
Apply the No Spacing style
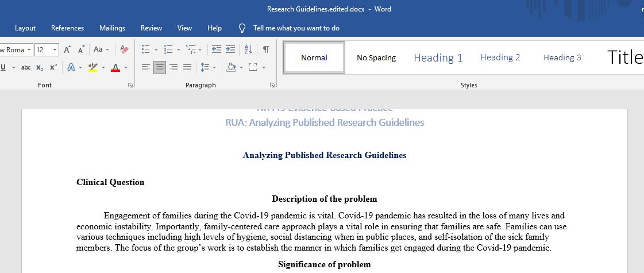coord(376,57)
